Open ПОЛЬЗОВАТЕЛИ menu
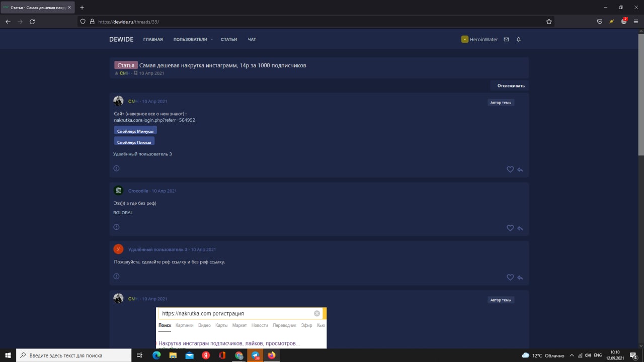The height and width of the screenshot is (362, 644). coord(190,39)
